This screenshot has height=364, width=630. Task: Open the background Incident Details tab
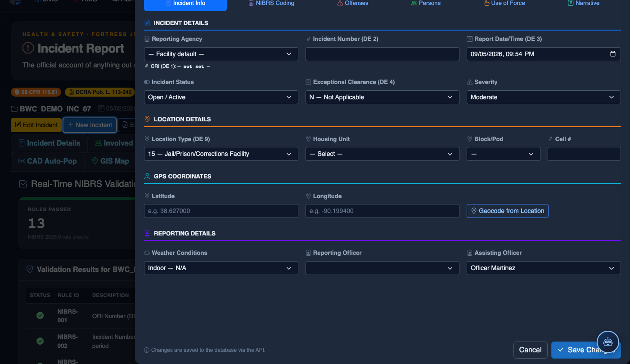coord(49,143)
